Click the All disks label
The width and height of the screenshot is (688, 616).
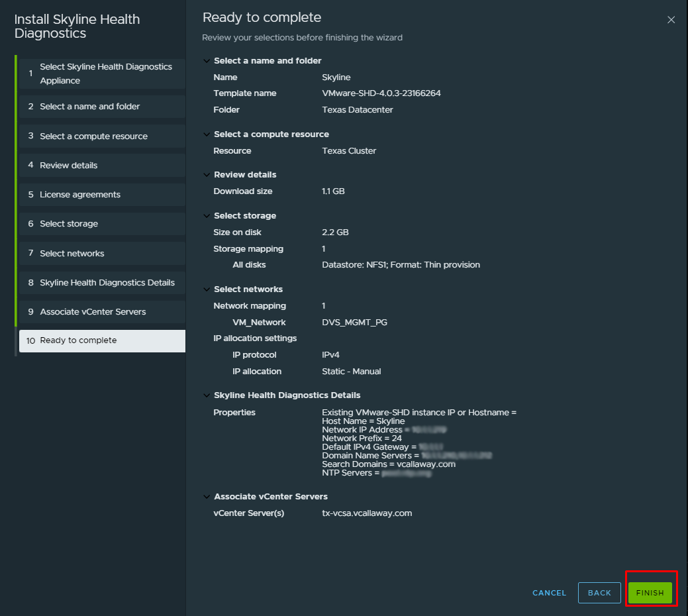tap(249, 265)
